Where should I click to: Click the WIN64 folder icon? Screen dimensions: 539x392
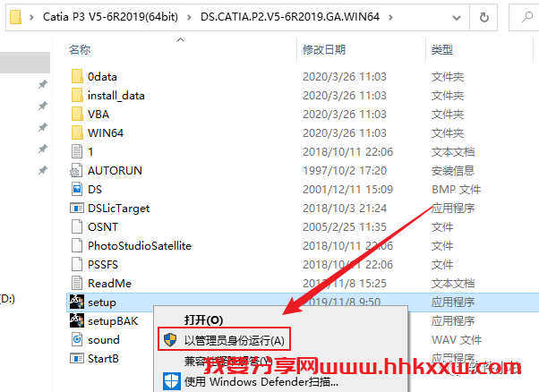77,133
